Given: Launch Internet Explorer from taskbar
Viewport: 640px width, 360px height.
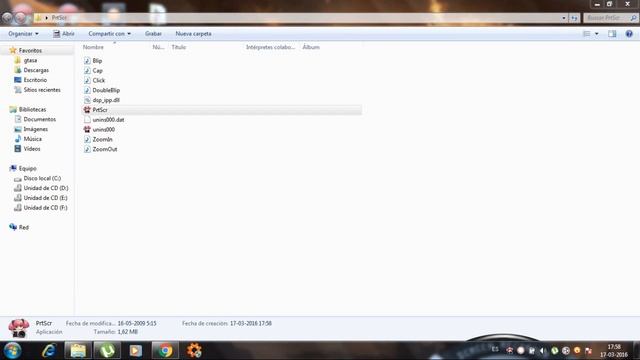Looking at the screenshot, I should (49, 351).
